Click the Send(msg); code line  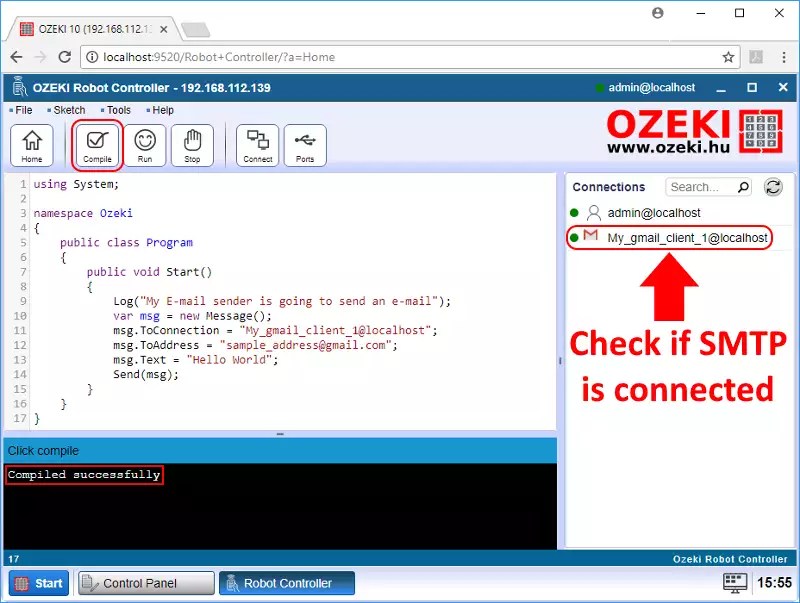point(146,375)
